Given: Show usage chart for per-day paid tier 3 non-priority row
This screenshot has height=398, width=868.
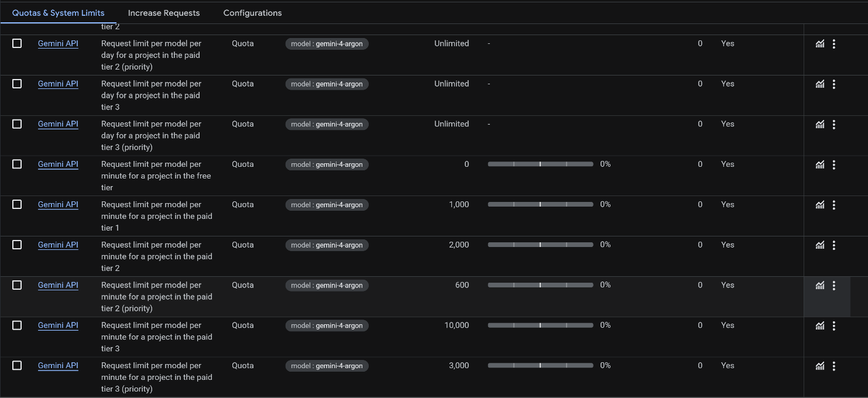Looking at the screenshot, I should point(820,84).
